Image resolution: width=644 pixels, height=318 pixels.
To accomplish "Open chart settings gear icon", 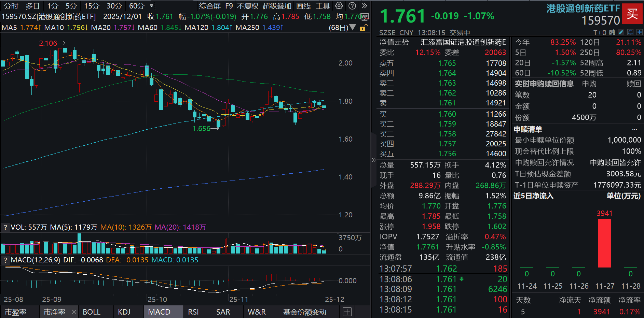I will click(x=339, y=6).
